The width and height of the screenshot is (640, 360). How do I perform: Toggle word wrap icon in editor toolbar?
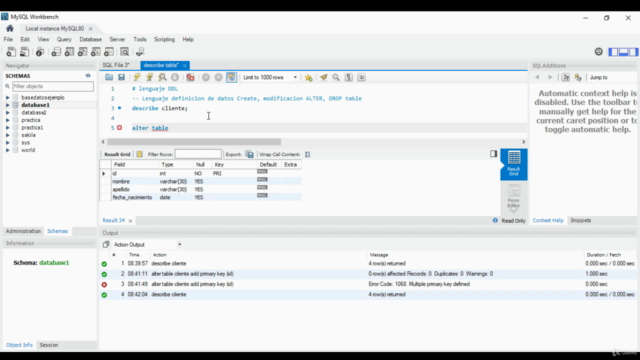coord(362,77)
